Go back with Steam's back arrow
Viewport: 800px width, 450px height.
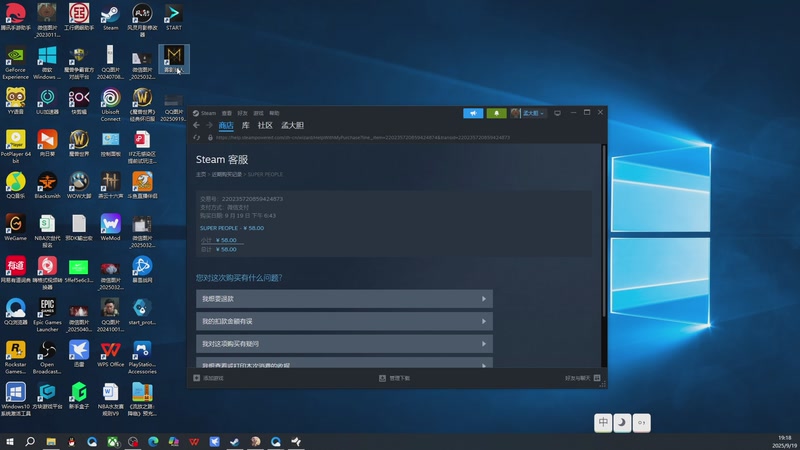tap(196, 125)
